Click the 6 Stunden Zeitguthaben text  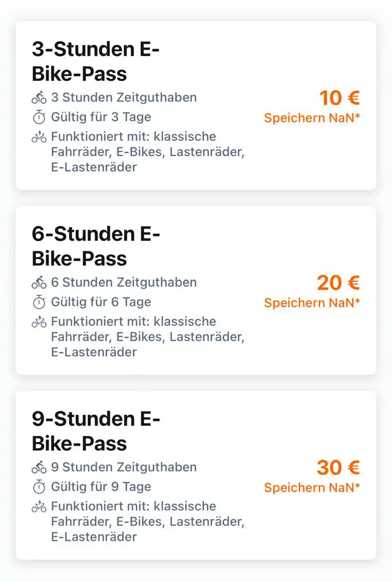124,282
